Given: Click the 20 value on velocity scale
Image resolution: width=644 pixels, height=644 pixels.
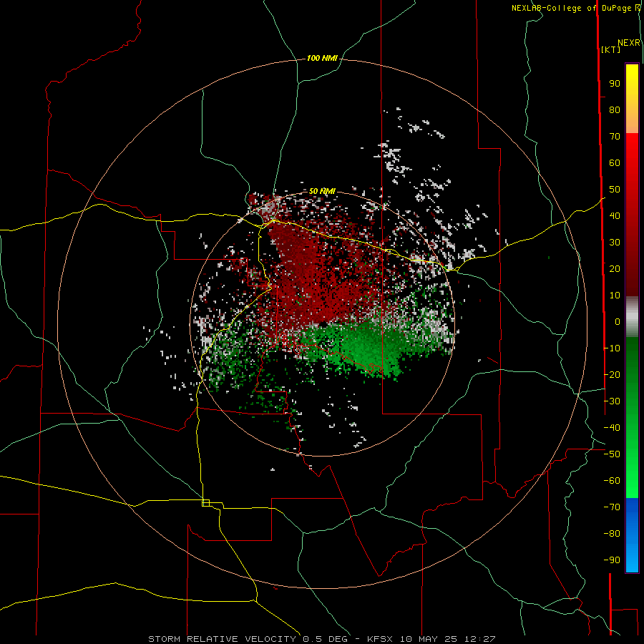Looking at the screenshot, I should (615, 268).
